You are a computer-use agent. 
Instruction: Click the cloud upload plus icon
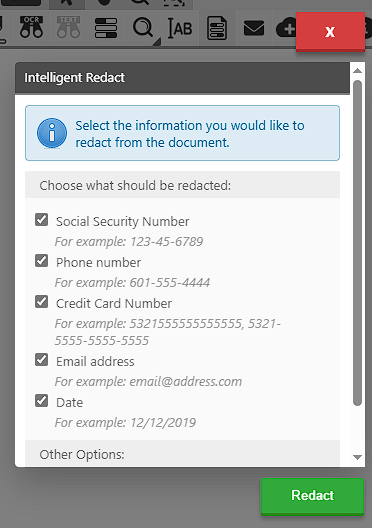pos(286,28)
